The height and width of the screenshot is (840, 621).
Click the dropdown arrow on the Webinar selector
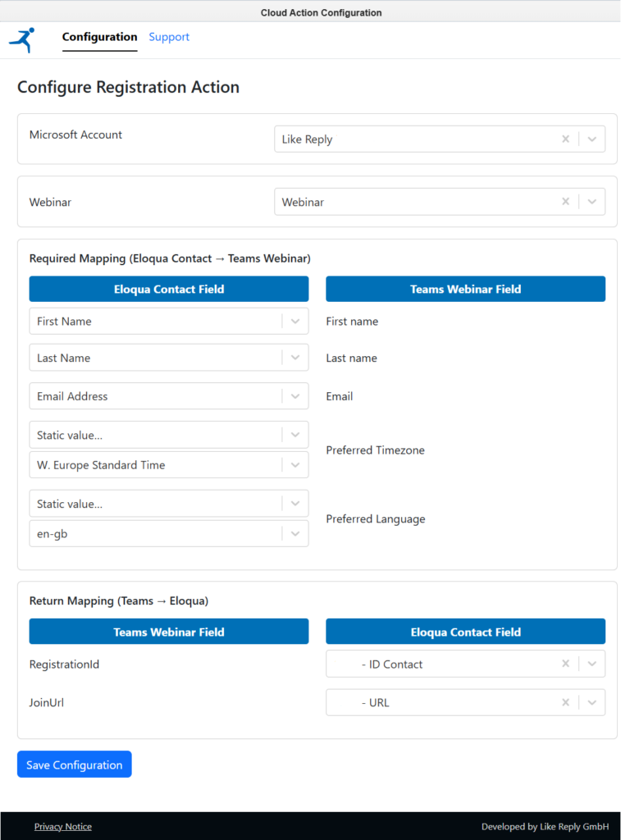591,201
